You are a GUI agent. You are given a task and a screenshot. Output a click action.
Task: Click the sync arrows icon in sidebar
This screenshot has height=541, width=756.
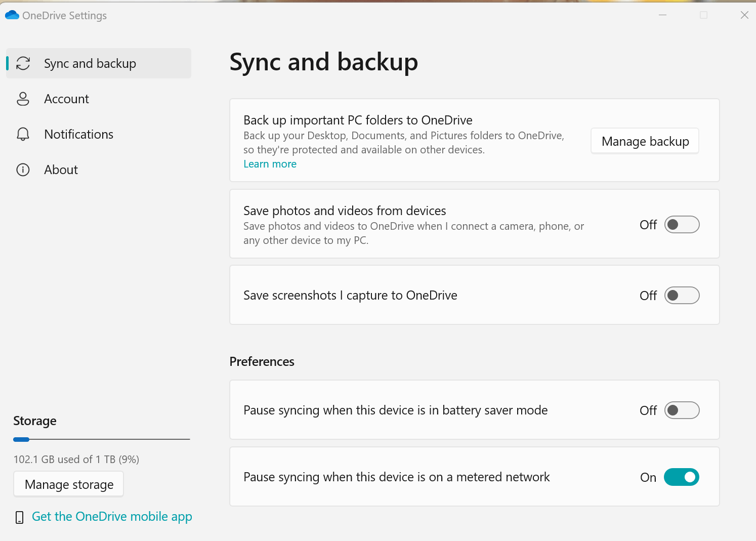23,63
